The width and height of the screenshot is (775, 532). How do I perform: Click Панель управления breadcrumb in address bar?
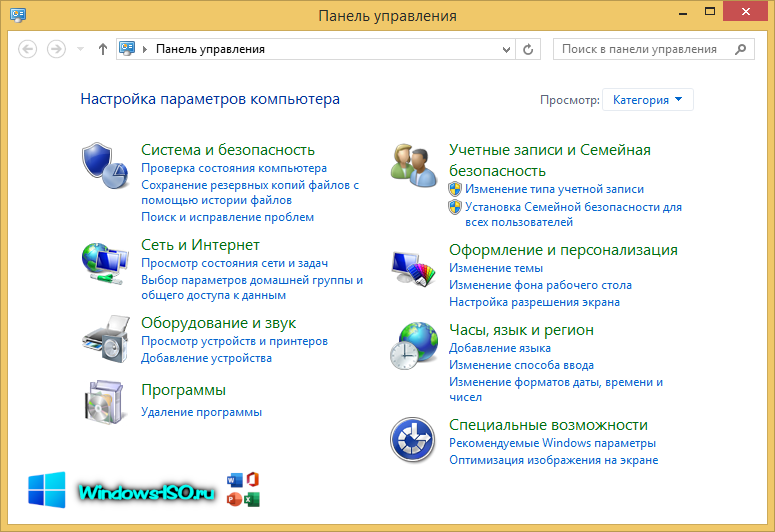(211, 49)
